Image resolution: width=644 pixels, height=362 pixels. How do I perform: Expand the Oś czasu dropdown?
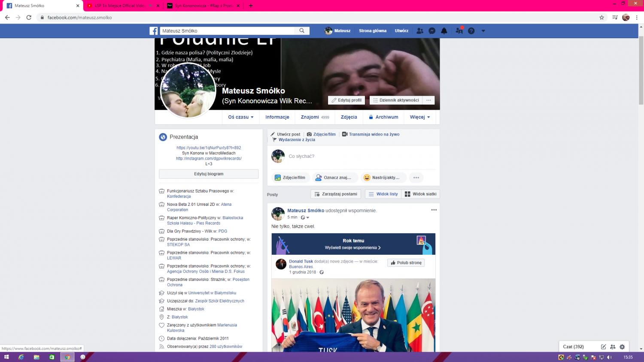[x=240, y=117]
